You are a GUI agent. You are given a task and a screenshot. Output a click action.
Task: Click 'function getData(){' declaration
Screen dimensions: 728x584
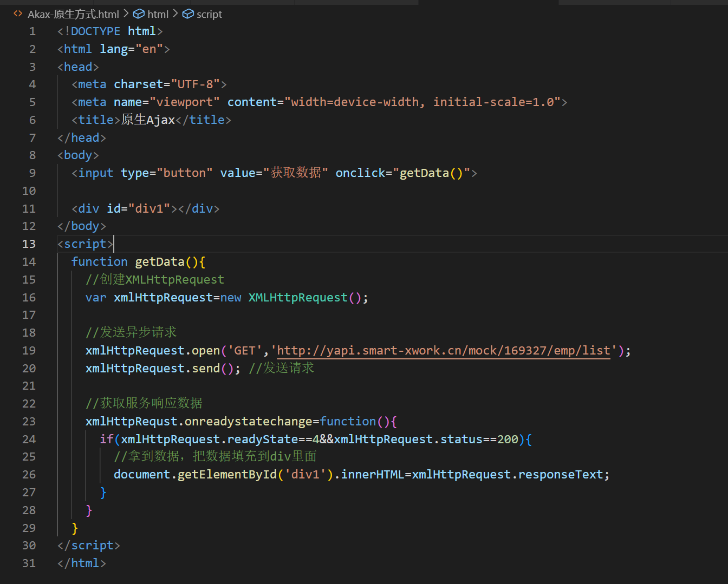[x=138, y=262]
